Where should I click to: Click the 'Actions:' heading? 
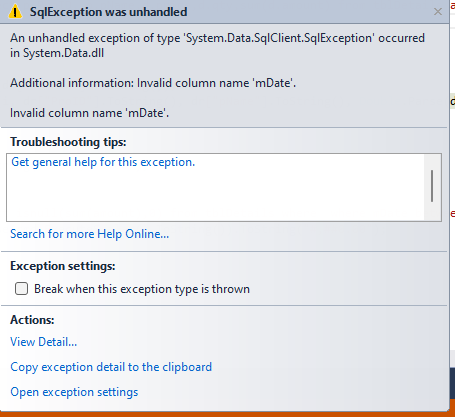(32, 320)
